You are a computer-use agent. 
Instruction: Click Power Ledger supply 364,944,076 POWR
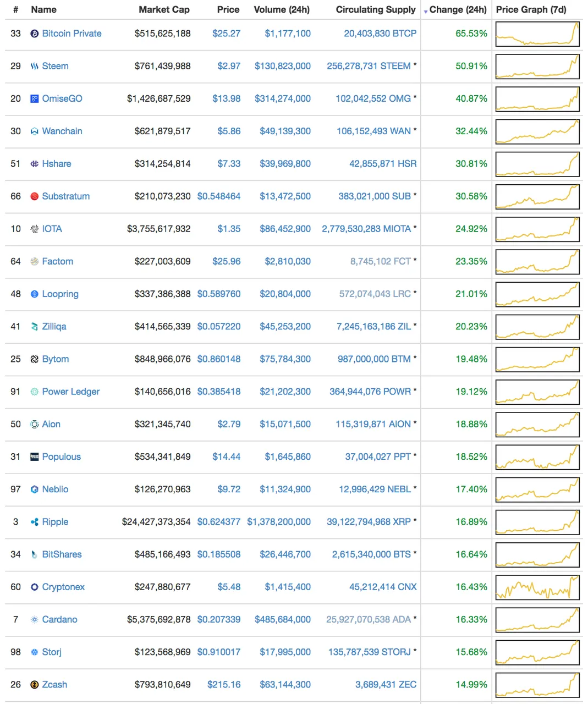point(370,392)
